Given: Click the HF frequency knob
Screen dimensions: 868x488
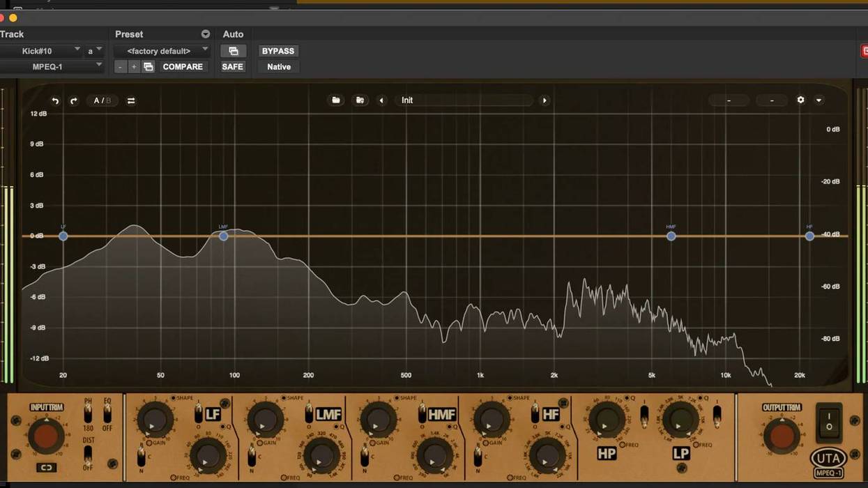Looking at the screenshot, I should click(x=547, y=456).
